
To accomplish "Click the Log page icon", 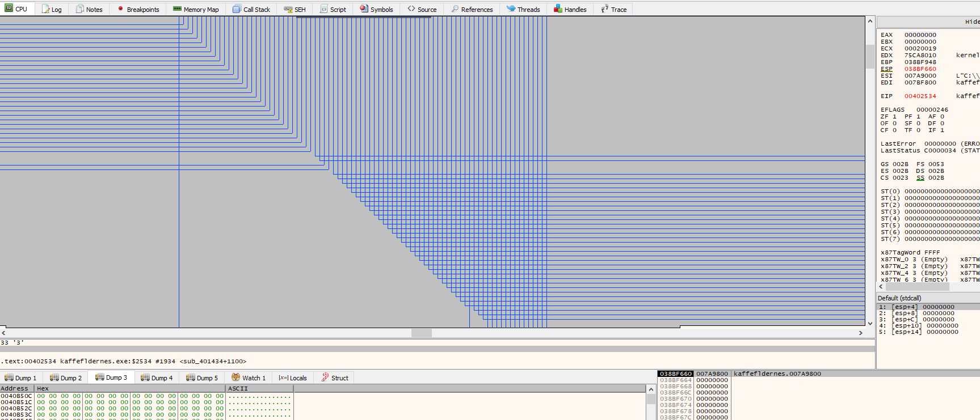I will 45,9.
